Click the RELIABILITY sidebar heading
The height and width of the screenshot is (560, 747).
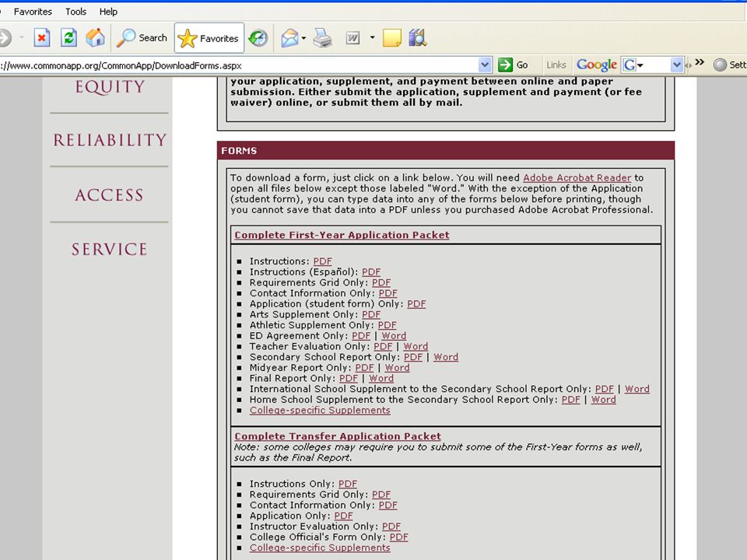[110, 140]
